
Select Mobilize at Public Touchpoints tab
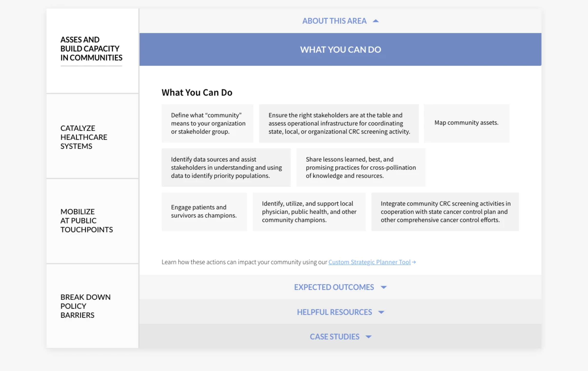pos(87,221)
